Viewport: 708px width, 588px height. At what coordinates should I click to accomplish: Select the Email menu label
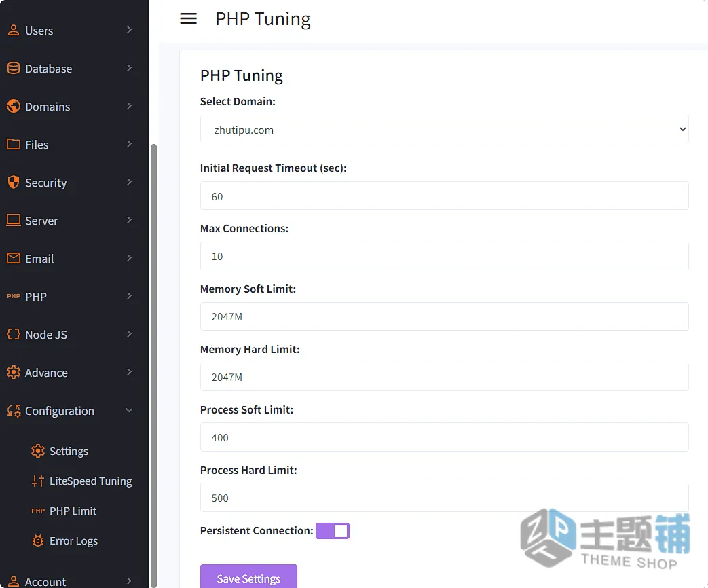pos(39,259)
